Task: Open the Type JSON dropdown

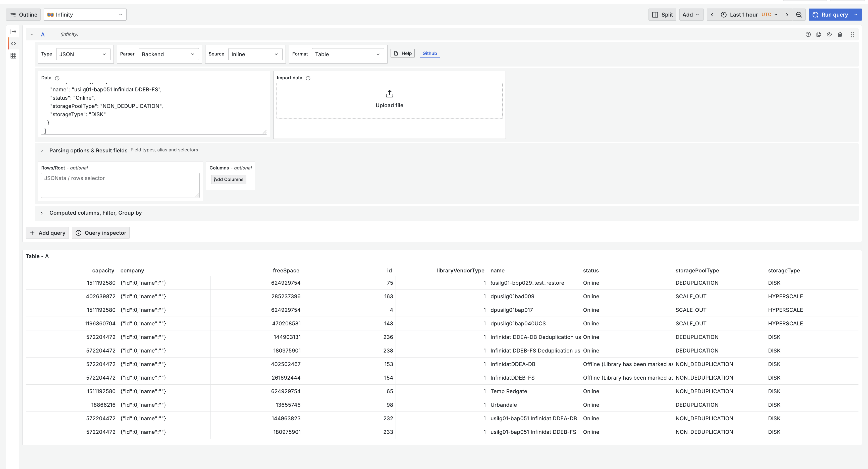Action: [83, 54]
